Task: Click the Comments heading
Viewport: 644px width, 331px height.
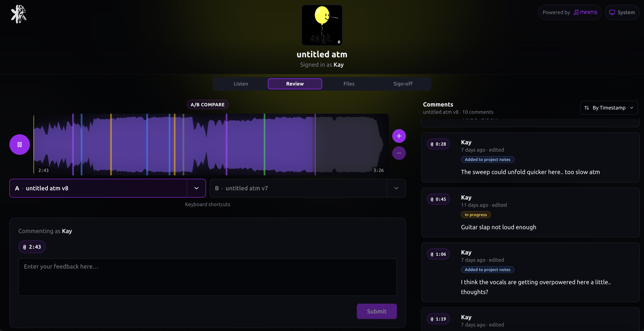Action: pyautogui.click(x=438, y=104)
